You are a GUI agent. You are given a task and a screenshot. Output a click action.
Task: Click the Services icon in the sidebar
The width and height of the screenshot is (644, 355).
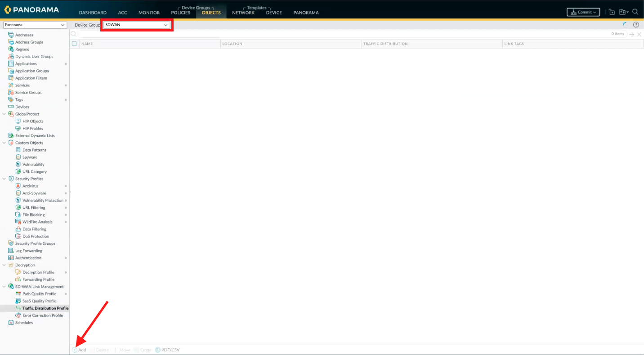point(11,85)
